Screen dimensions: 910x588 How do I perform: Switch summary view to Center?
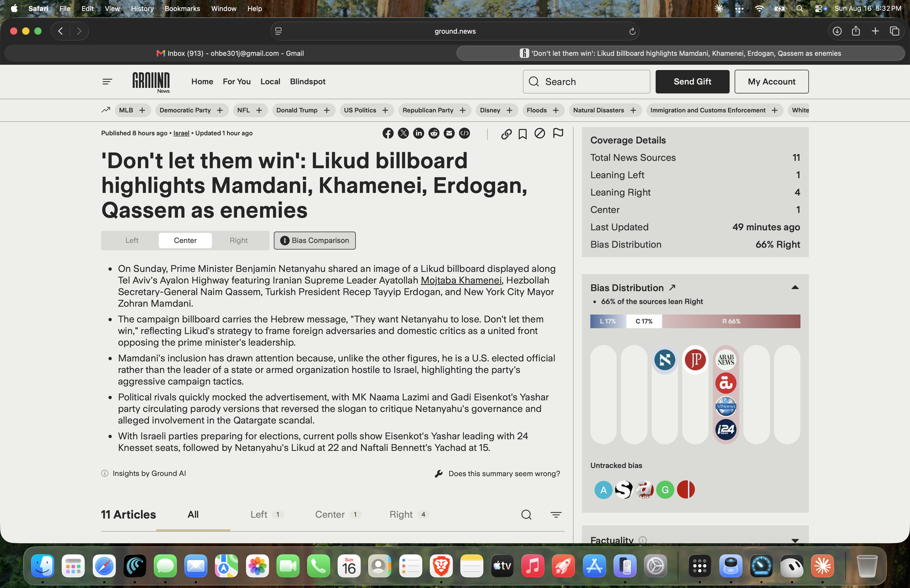tap(185, 241)
